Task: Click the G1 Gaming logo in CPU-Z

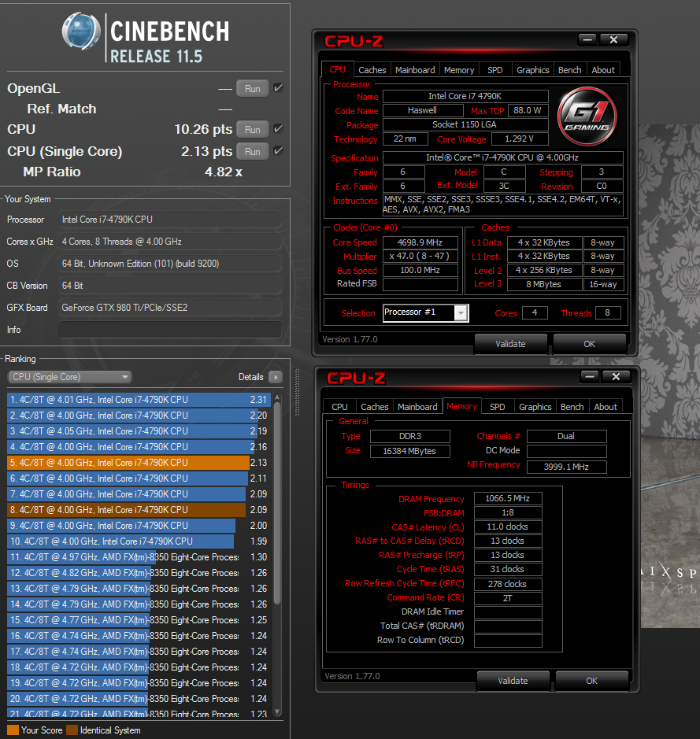Action: click(x=587, y=116)
